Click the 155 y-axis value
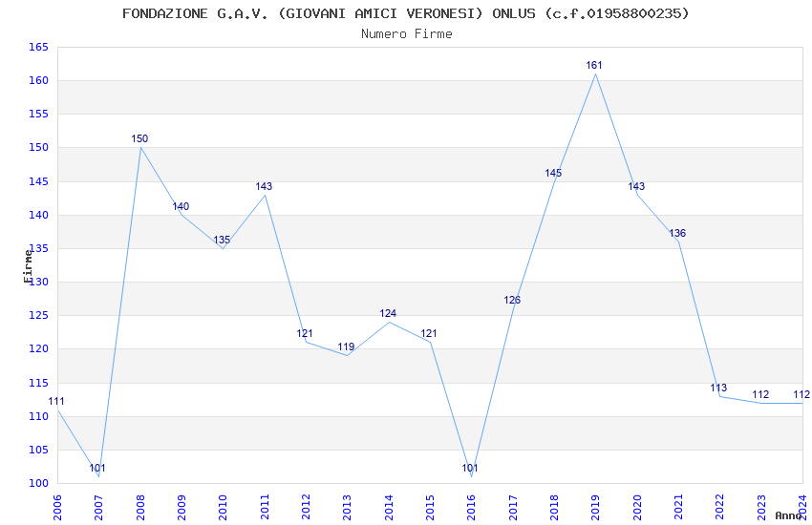812x525 pixels. click(x=38, y=114)
